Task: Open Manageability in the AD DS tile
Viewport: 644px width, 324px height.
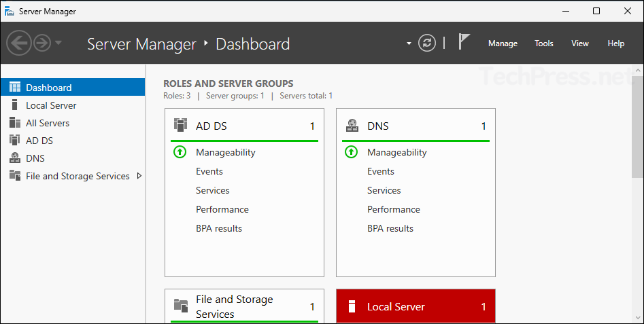Action: (x=226, y=153)
